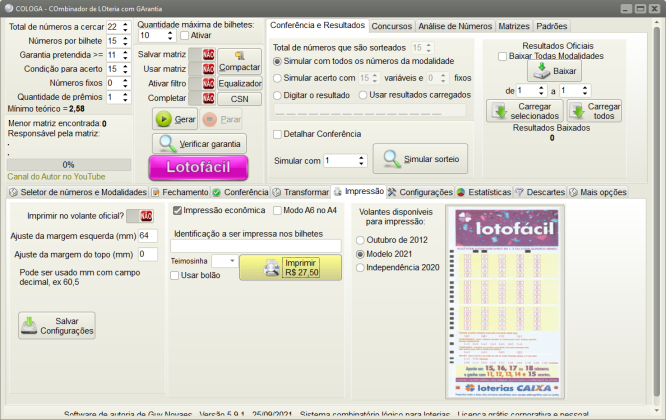Click the Carregar selecionados green arrow icon
Image resolution: width=666 pixels, height=420 pixels.
(500, 111)
